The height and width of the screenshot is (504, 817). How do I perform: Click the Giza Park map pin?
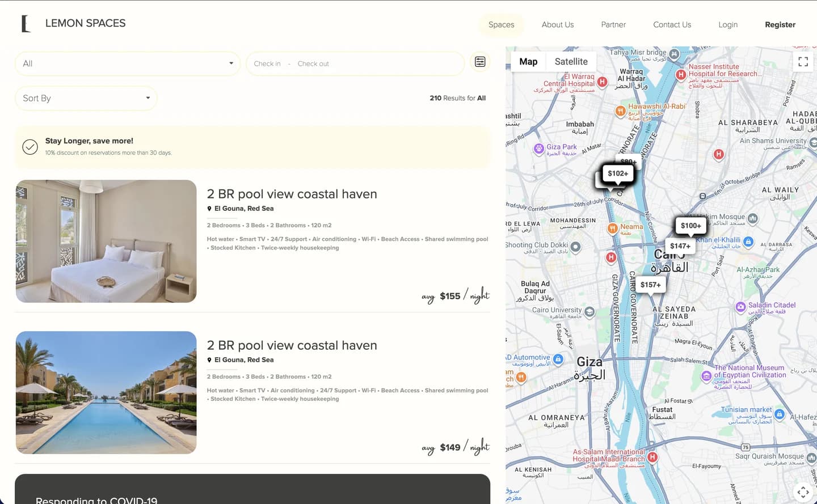point(539,149)
